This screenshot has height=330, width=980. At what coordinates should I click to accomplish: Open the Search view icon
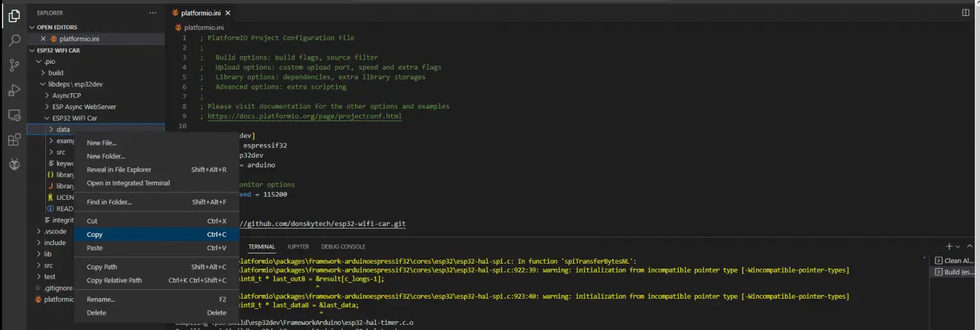pyautogui.click(x=14, y=41)
